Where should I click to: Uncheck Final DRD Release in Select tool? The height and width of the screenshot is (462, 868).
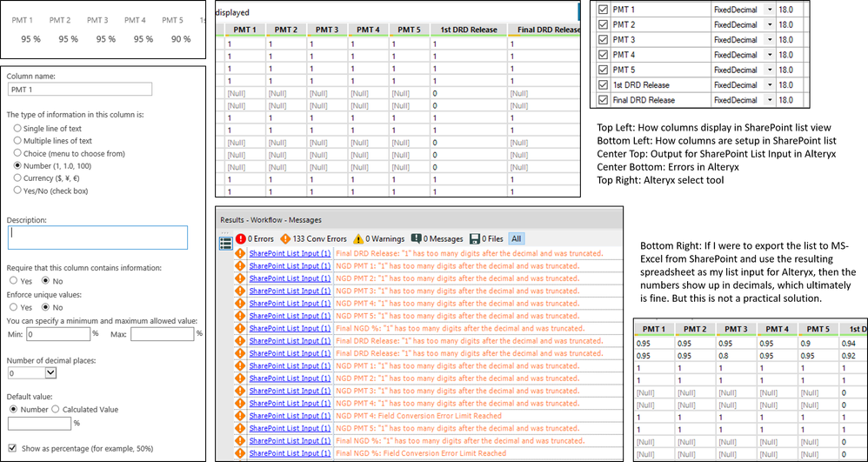click(x=603, y=100)
